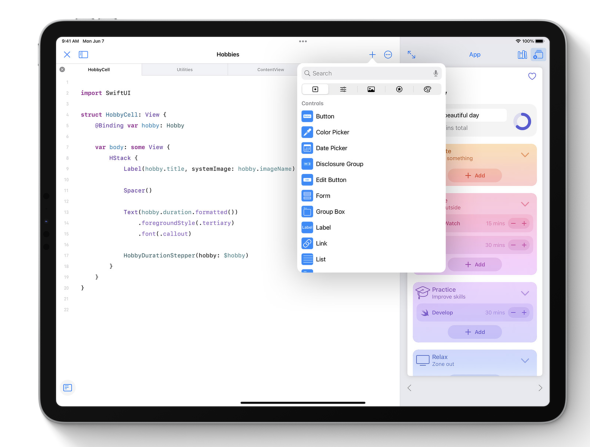Go to the previous preview with left chevron
The width and height of the screenshot is (590, 447).
[409, 388]
